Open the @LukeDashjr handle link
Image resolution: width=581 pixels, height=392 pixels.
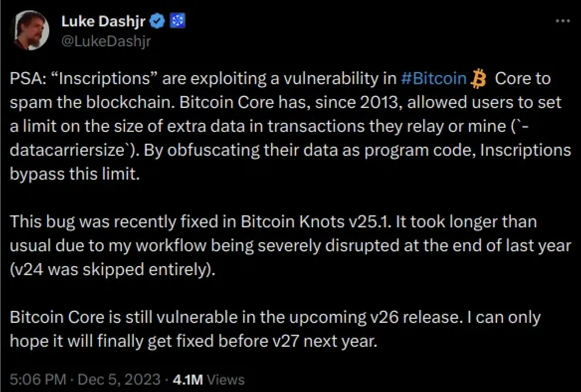pos(105,41)
